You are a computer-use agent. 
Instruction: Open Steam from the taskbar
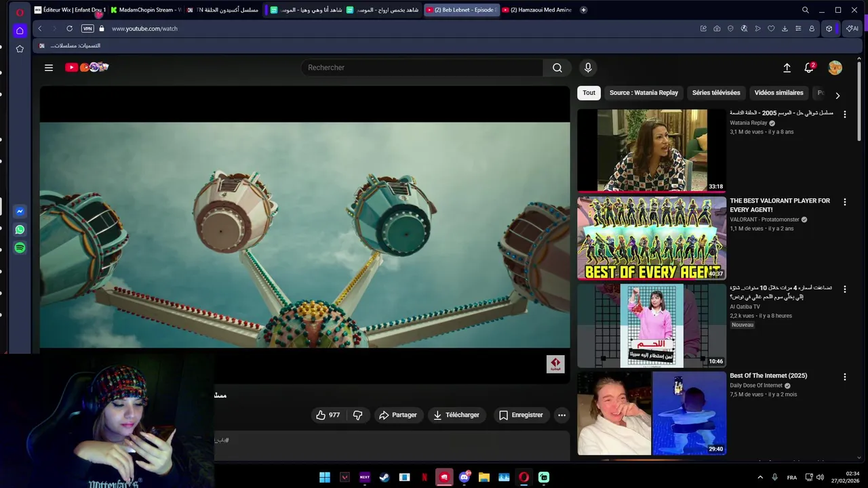tap(384, 477)
